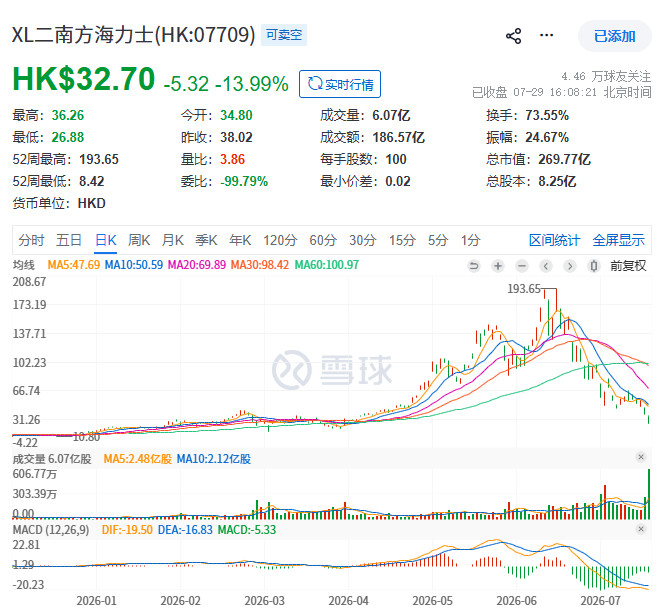Switch to the 分时 chart tab

click(x=31, y=240)
